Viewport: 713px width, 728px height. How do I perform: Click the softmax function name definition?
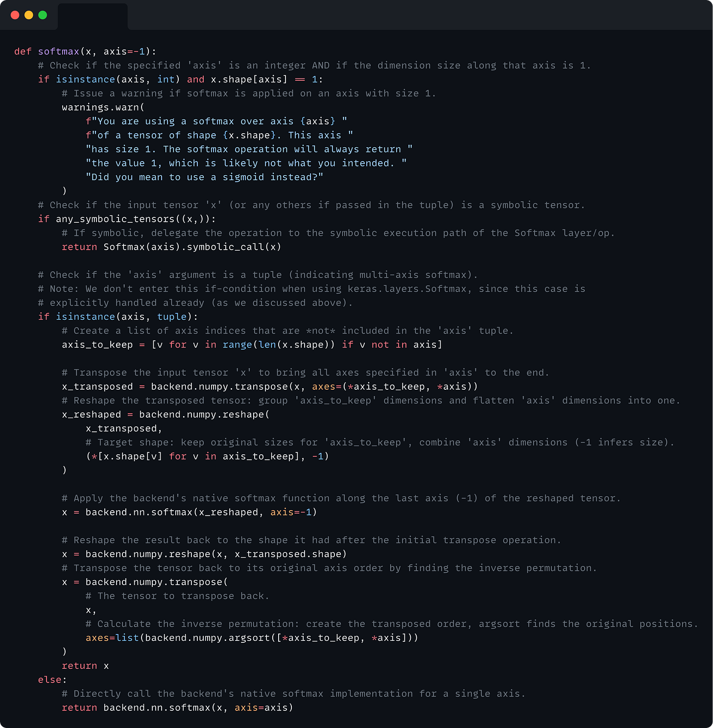[58, 51]
